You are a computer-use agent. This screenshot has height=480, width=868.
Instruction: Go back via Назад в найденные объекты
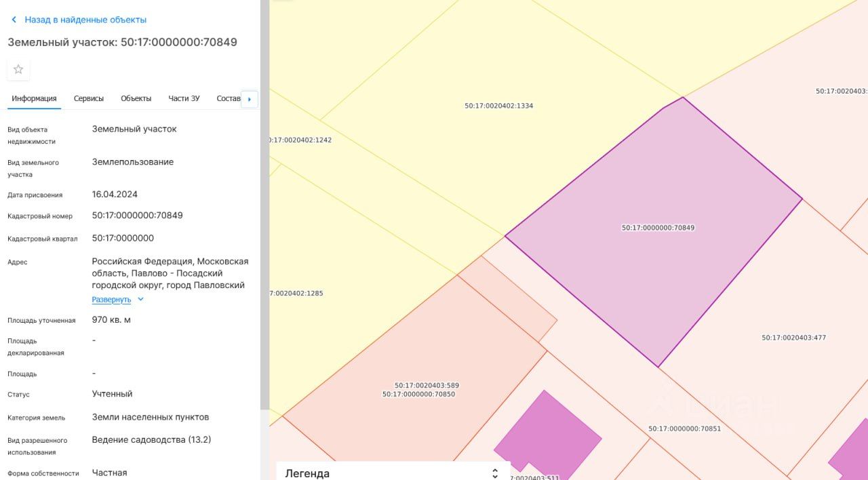pos(85,20)
